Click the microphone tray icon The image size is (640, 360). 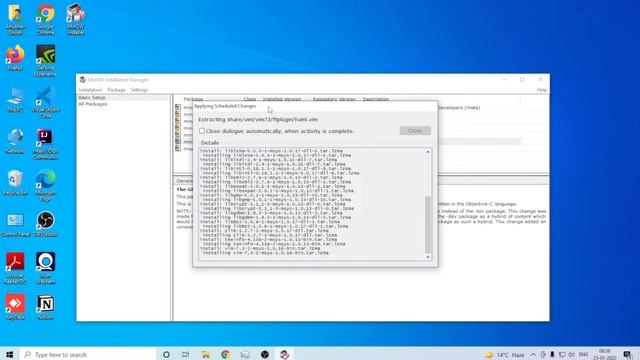coord(552,355)
